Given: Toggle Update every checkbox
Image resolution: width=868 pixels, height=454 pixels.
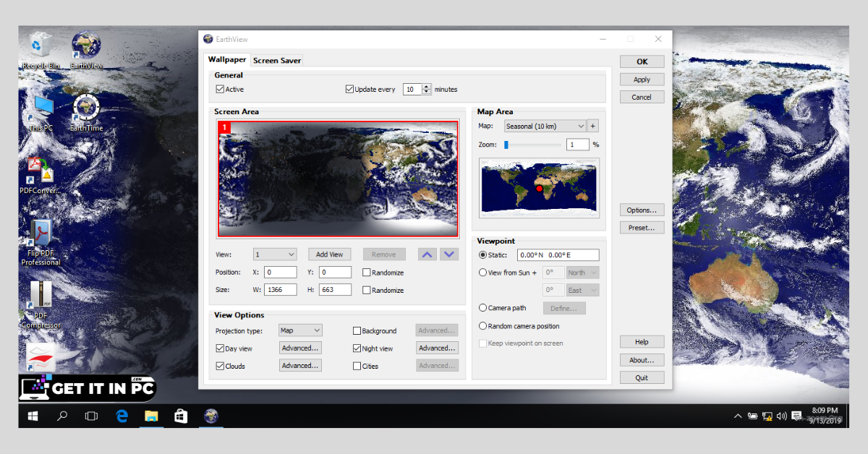Looking at the screenshot, I should point(349,89).
